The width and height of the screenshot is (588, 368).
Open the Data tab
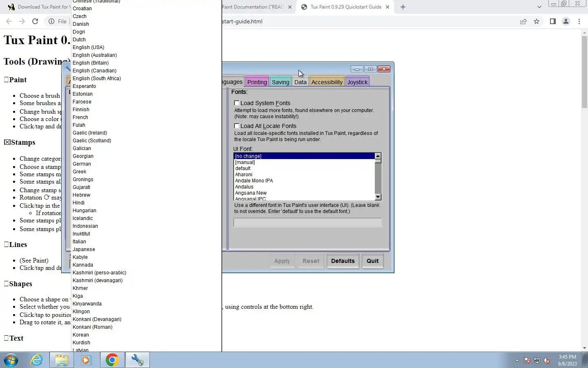point(301,82)
